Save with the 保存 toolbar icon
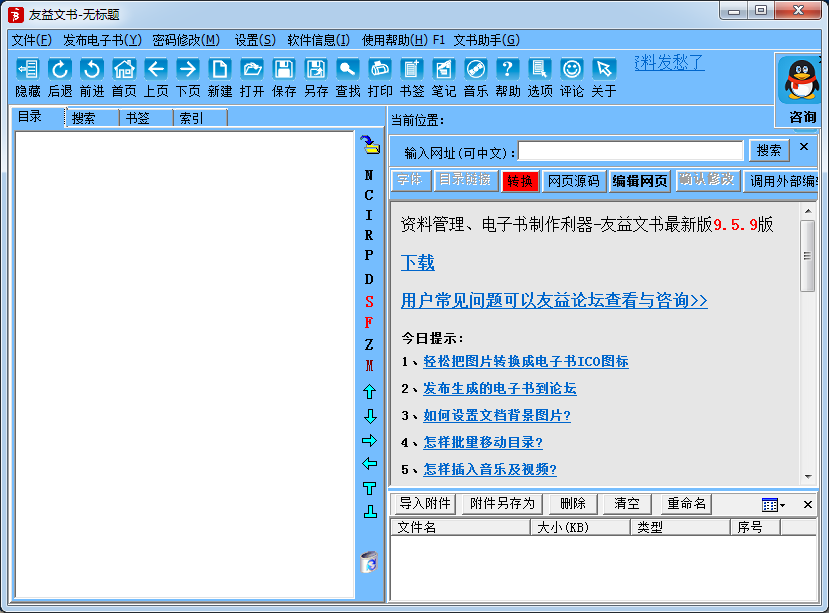The image size is (829, 613). click(284, 69)
